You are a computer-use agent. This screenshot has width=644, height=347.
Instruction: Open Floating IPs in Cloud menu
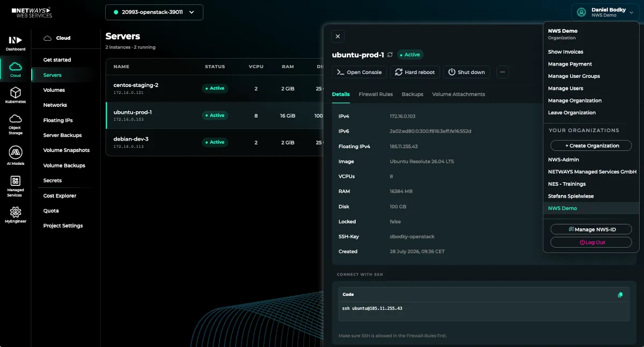click(58, 120)
